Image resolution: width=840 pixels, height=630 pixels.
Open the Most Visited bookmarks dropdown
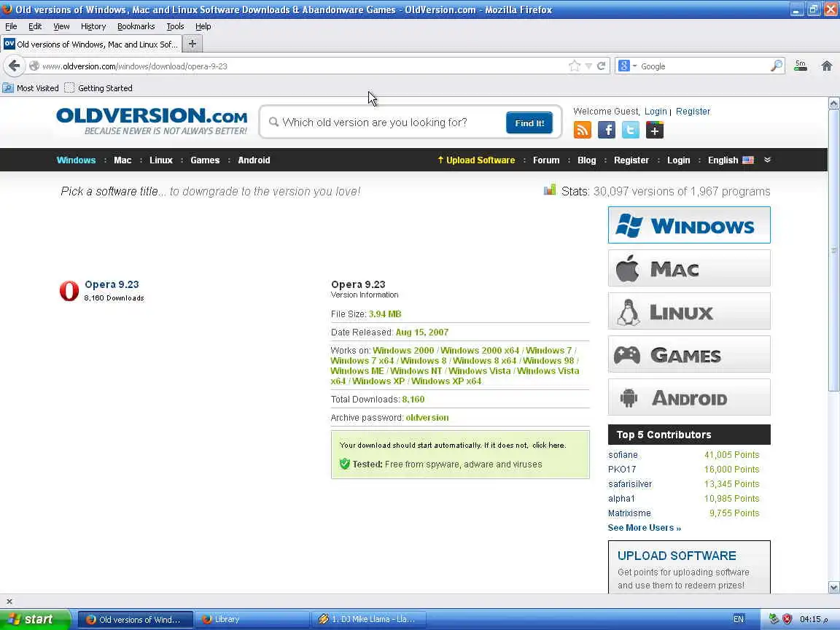tap(31, 87)
